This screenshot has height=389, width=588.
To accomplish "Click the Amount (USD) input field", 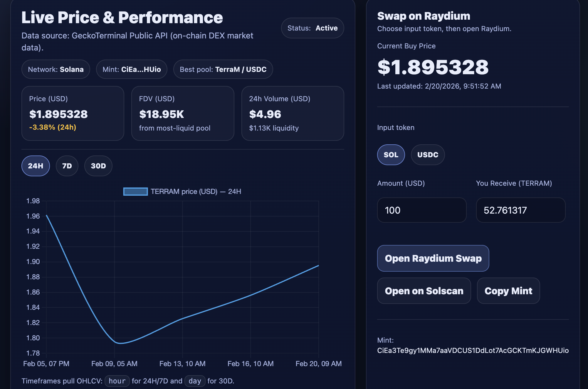I will click(x=421, y=210).
